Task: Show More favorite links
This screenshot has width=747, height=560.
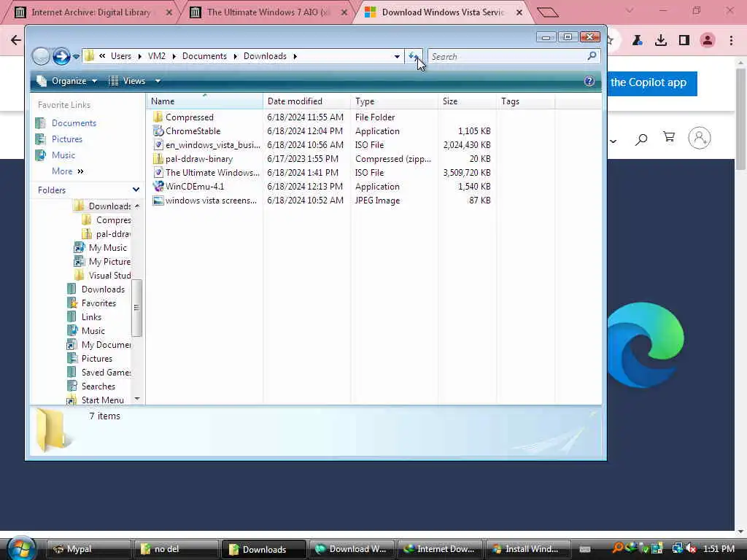Action: click(67, 171)
